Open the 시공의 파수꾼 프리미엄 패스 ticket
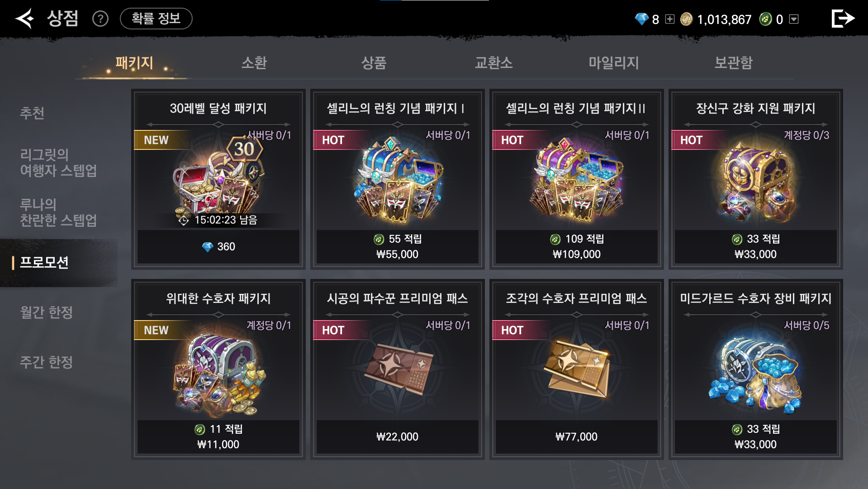Image resolution: width=868 pixels, height=489 pixels. click(397, 369)
